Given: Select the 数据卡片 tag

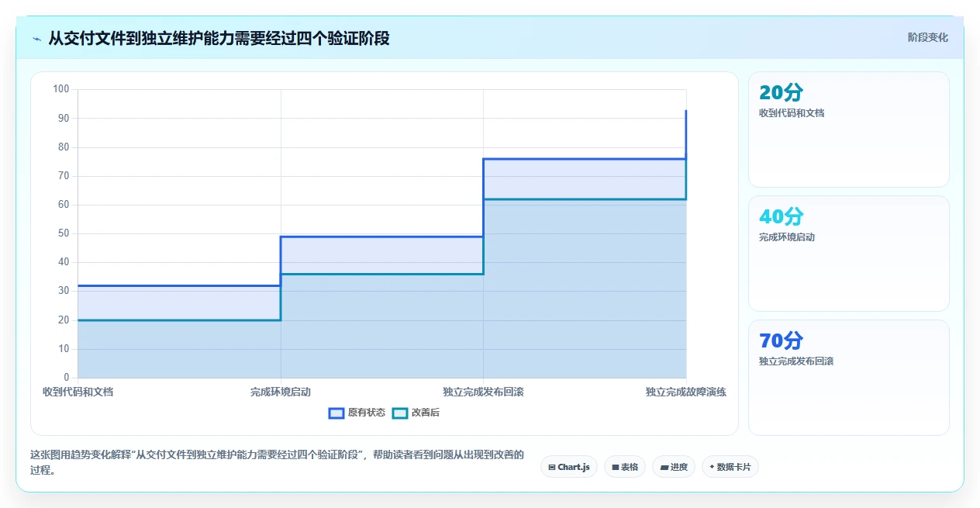Looking at the screenshot, I should [x=730, y=467].
